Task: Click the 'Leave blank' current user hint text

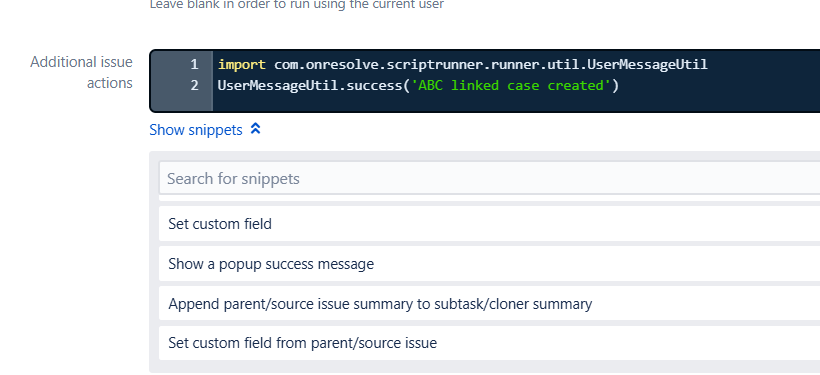Action: (297, 5)
